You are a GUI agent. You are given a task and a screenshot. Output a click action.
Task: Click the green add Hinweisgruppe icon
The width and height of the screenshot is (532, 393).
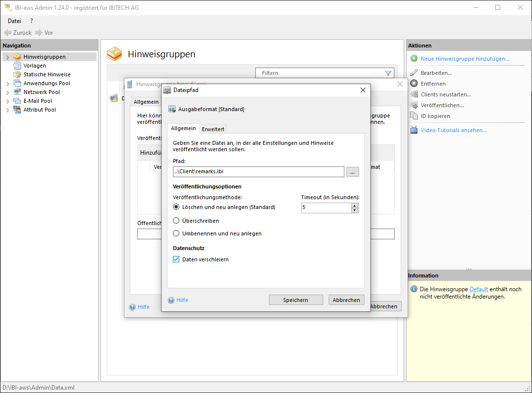[414, 59]
